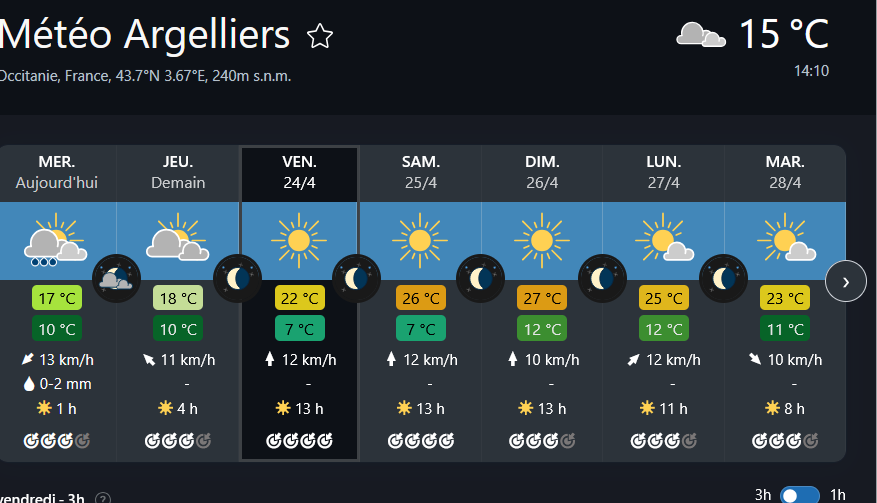Screen dimensions: 877x503
Task: Click the cloudy night icon after Wednesday
Action: tap(116, 277)
